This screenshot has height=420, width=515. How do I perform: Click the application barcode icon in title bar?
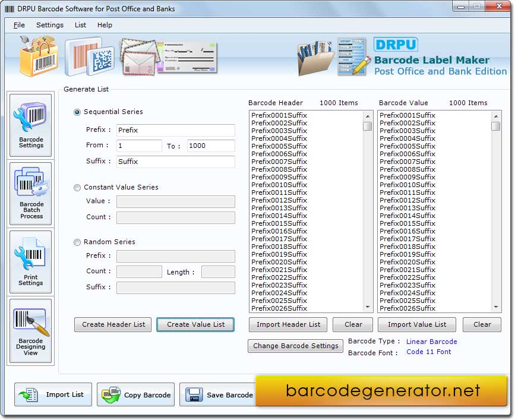[10, 9]
